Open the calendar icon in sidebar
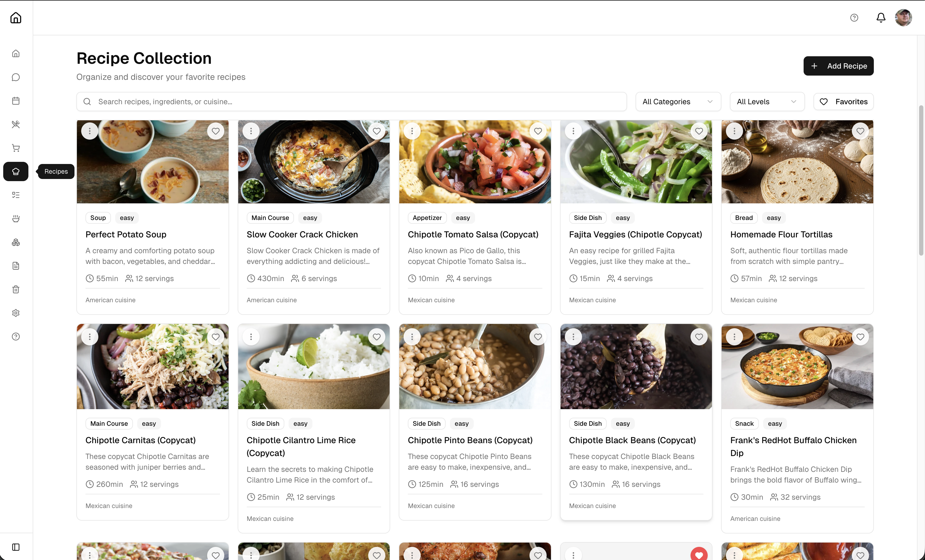Viewport: 925px width, 560px height. (x=16, y=100)
